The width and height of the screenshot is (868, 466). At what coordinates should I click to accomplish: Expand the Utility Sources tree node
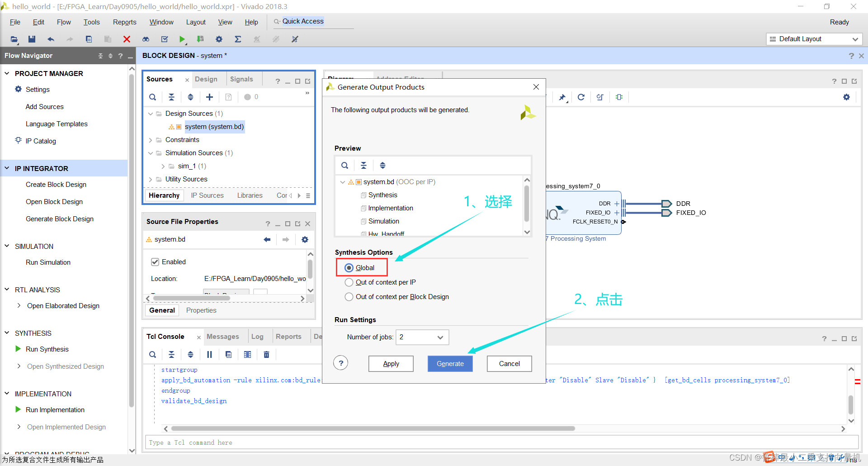click(x=151, y=179)
